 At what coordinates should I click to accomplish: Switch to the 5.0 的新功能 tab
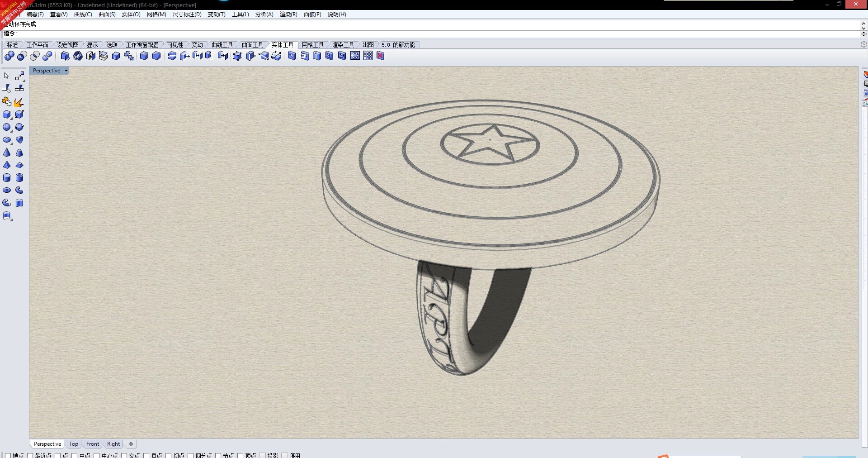[x=398, y=45]
